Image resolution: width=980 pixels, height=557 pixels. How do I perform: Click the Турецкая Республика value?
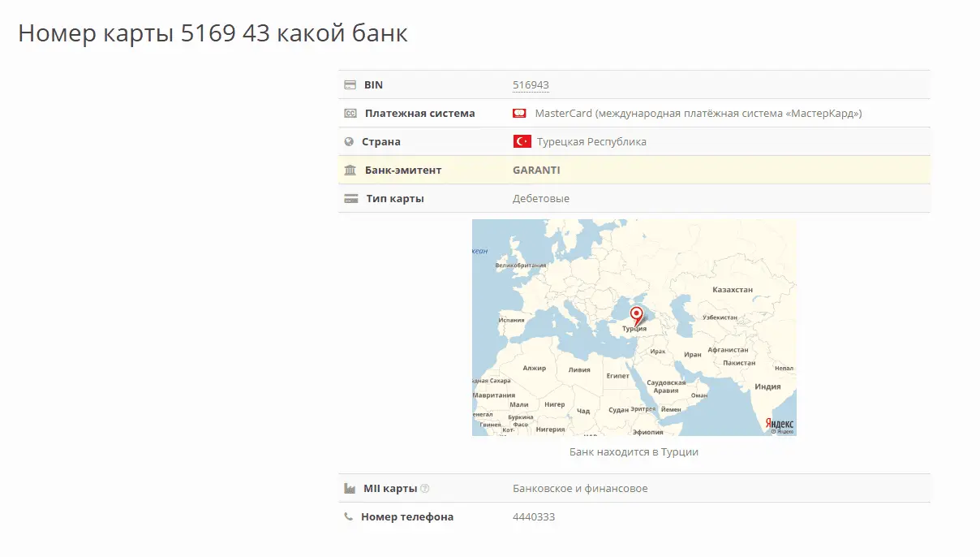pyautogui.click(x=591, y=141)
